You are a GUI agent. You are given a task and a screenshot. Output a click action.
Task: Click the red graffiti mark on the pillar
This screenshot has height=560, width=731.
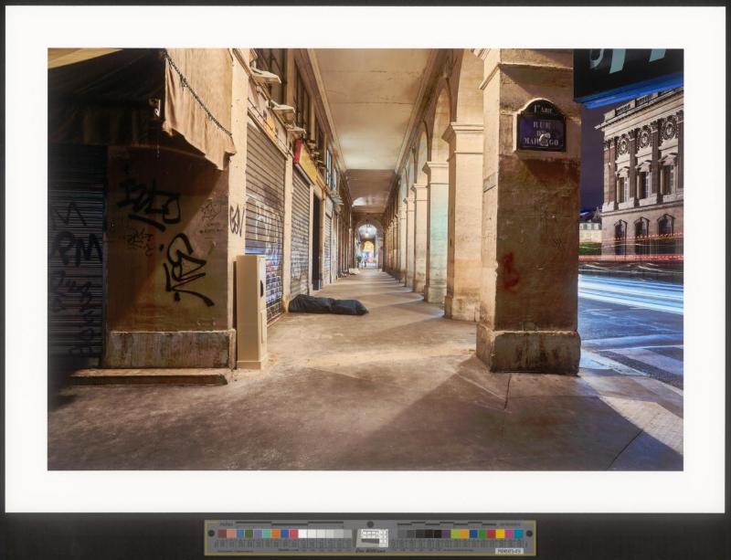point(510,273)
